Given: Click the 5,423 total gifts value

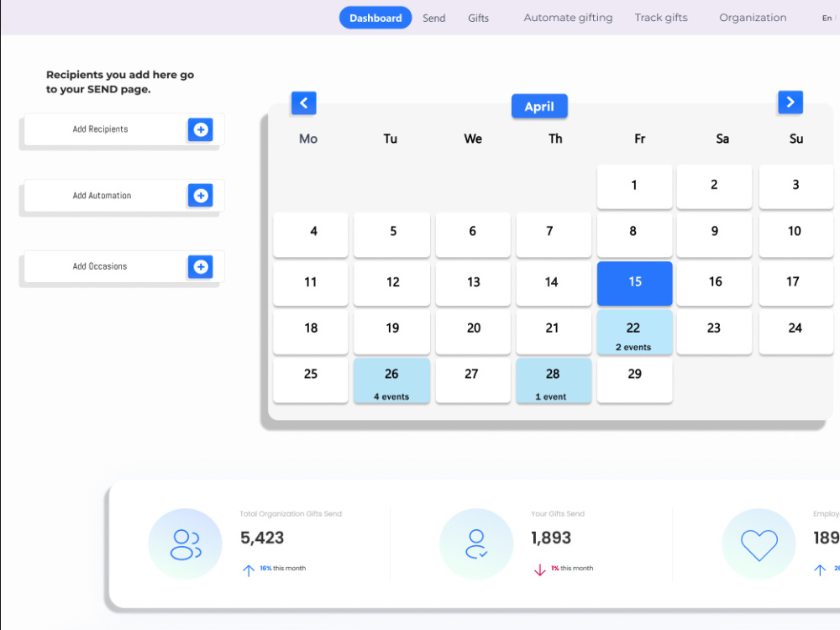Looking at the screenshot, I should pyautogui.click(x=262, y=538).
